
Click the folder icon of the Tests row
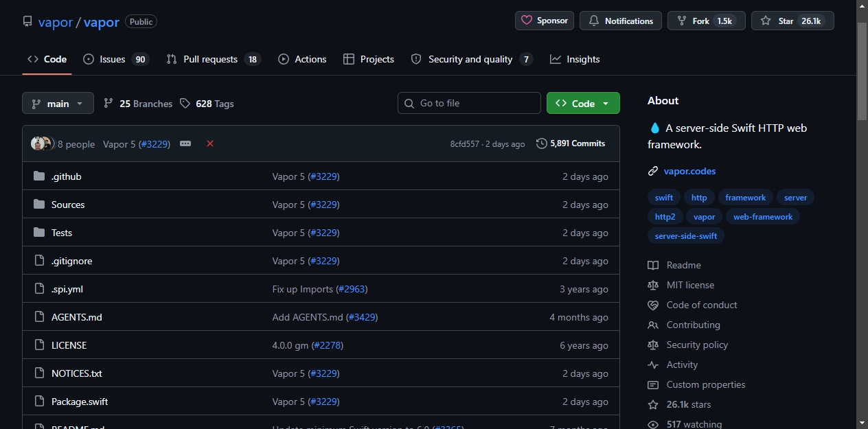39,233
